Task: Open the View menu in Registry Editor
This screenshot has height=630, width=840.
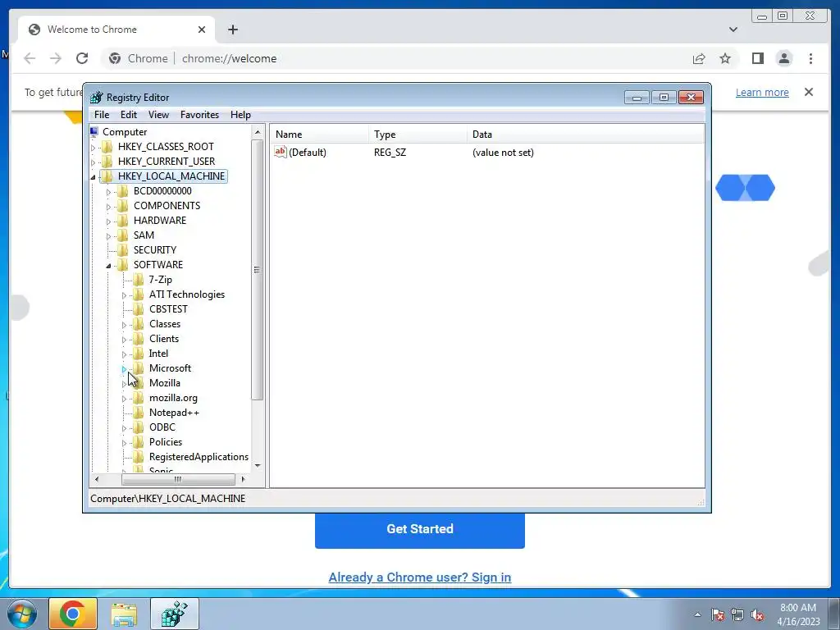Action: pyautogui.click(x=158, y=115)
